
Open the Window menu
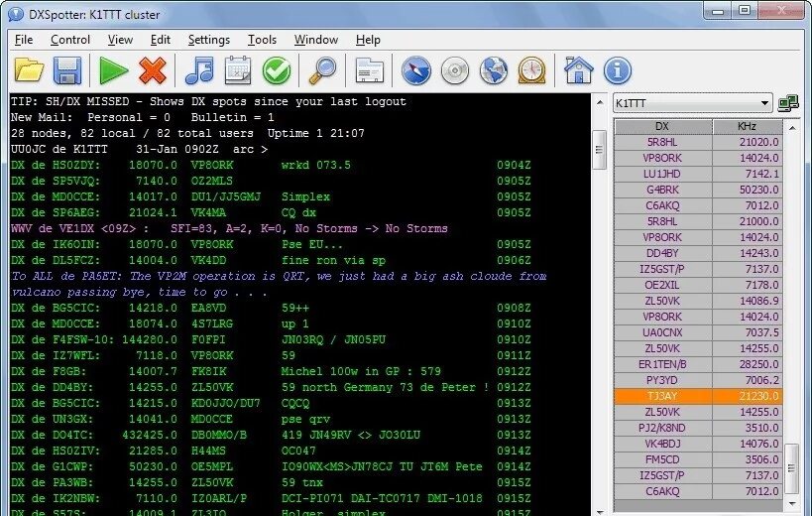(x=316, y=40)
